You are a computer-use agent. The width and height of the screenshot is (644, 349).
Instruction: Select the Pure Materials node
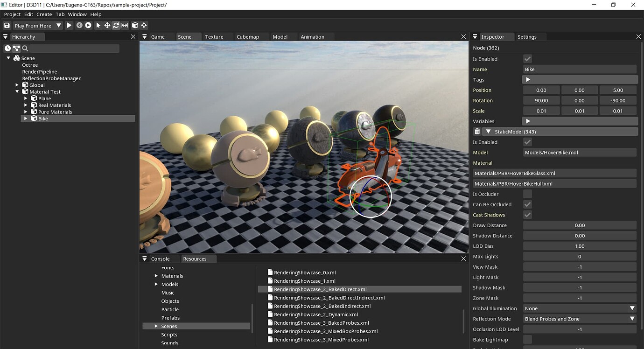click(x=55, y=112)
